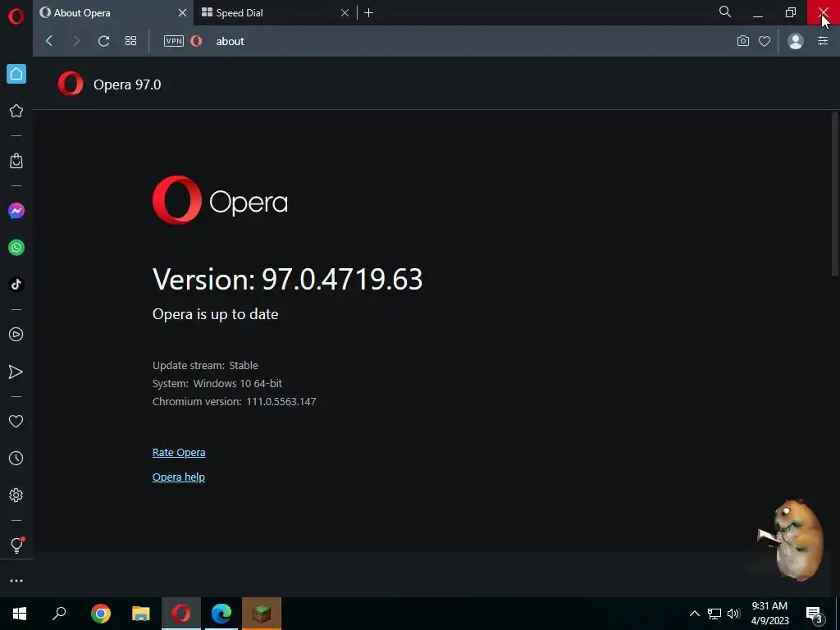Open Windows notification center
This screenshot has width=840, height=630.
point(815,614)
